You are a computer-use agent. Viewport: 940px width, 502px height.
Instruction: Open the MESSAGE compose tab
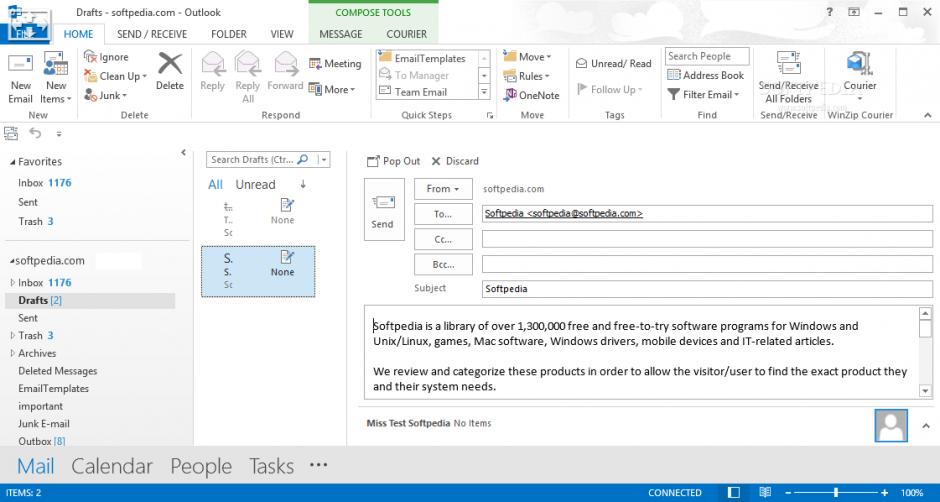click(x=341, y=34)
